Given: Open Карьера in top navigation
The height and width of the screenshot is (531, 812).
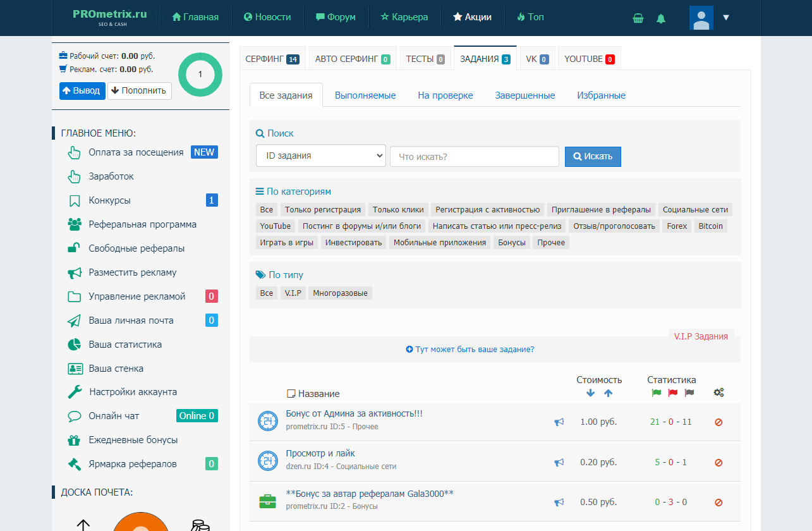Looking at the screenshot, I should (x=404, y=17).
